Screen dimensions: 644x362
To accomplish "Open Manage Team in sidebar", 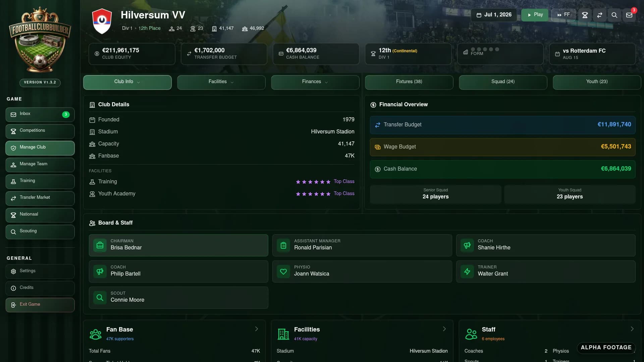I will point(40,165).
